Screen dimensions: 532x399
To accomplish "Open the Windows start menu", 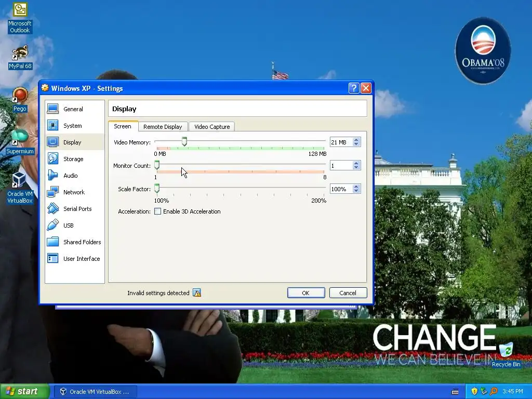I will point(25,391).
